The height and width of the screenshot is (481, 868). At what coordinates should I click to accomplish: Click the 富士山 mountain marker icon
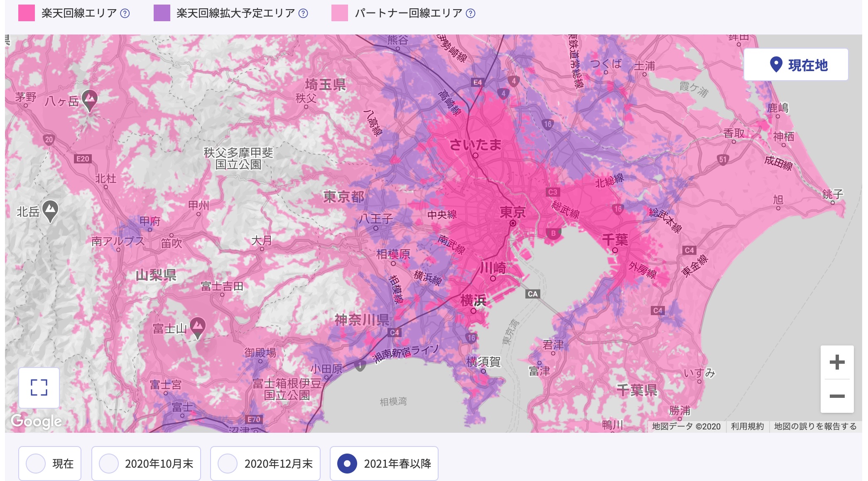point(198,328)
